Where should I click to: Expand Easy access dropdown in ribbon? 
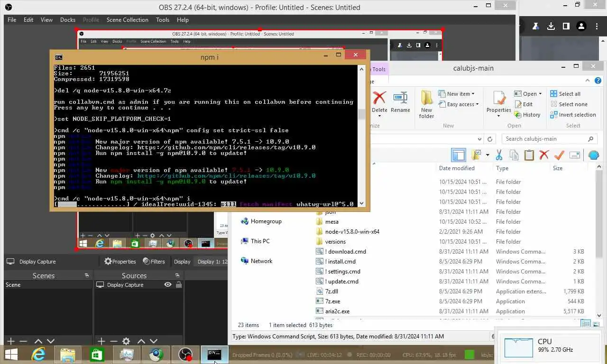(x=458, y=104)
